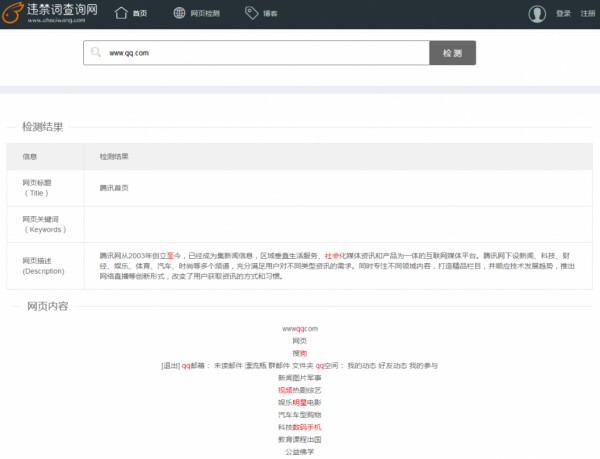Screen dimensions: 600x459
Task: Click the globe icon for 网页检测
Action: click(x=180, y=13)
